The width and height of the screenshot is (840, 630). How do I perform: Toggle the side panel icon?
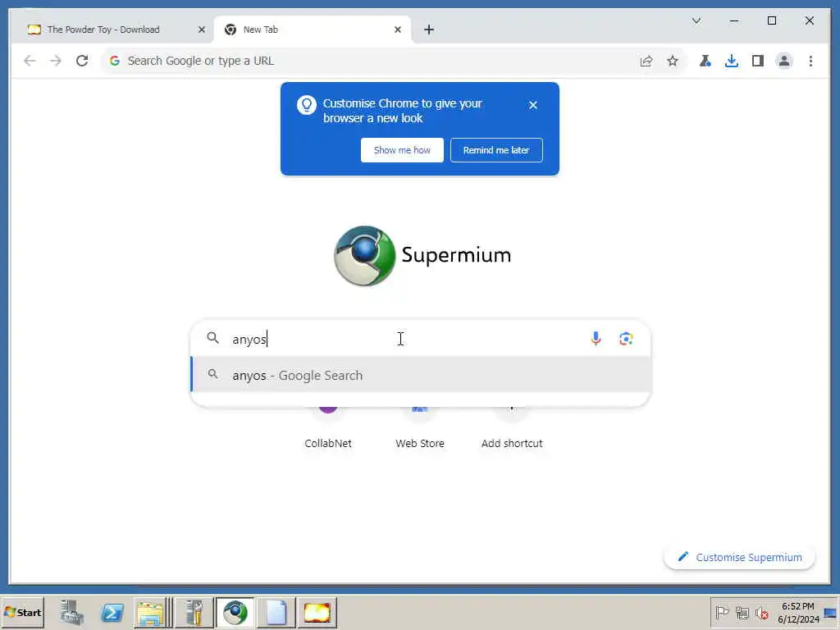pos(757,61)
